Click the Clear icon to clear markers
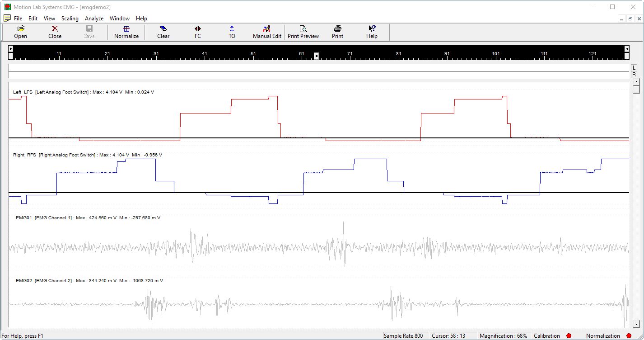This screenshot has width=644, height=340. (163, 32)
